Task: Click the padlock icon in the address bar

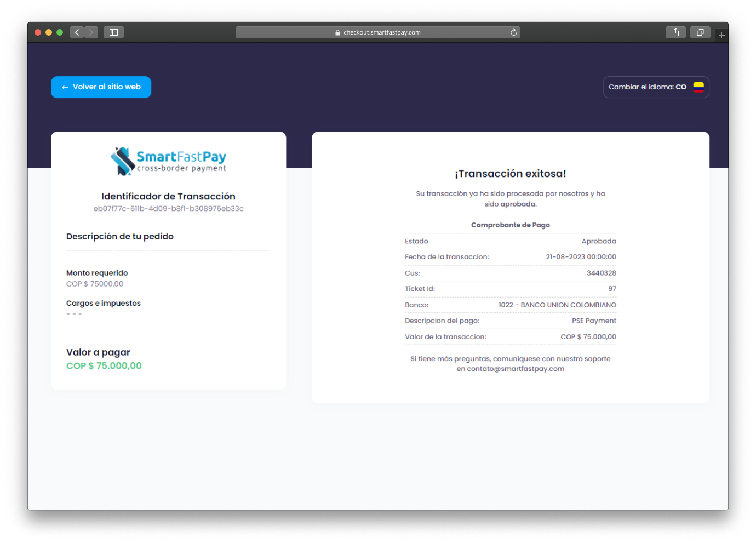Action: 337,33
